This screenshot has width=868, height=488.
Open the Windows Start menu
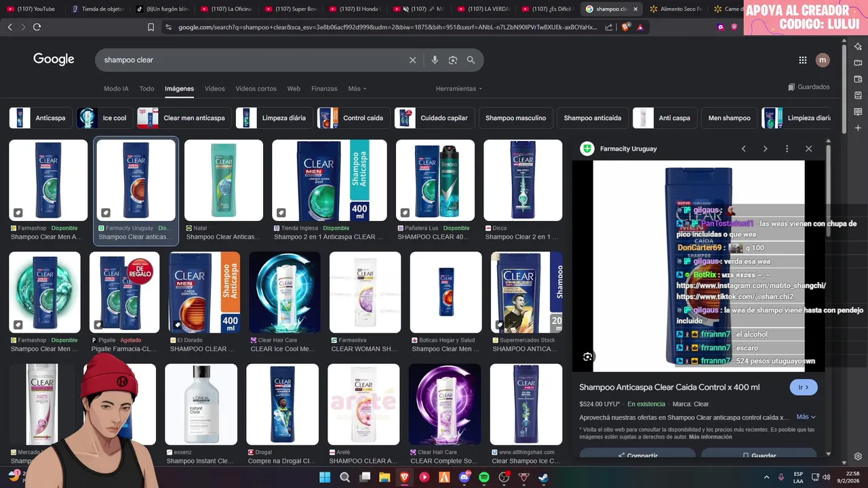coord(325,477)
